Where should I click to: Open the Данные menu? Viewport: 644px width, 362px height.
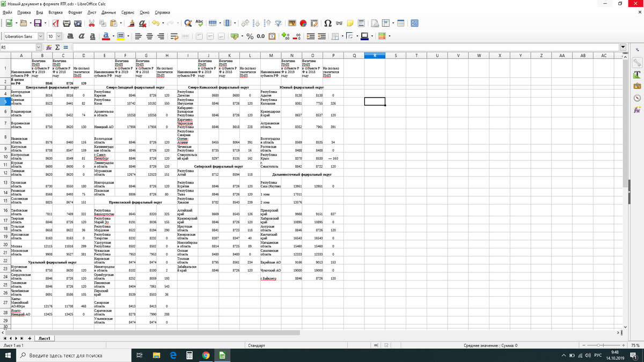point(109,11)
